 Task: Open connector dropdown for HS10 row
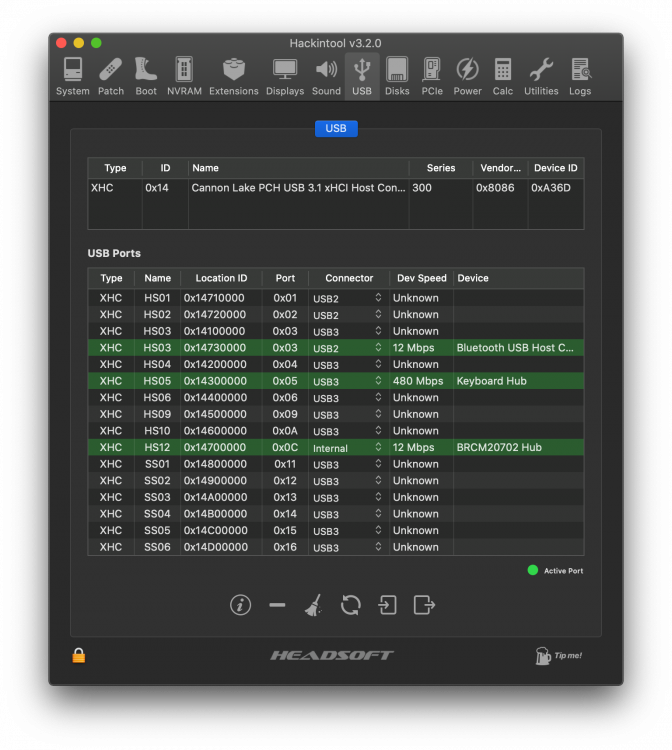[348, 431]
